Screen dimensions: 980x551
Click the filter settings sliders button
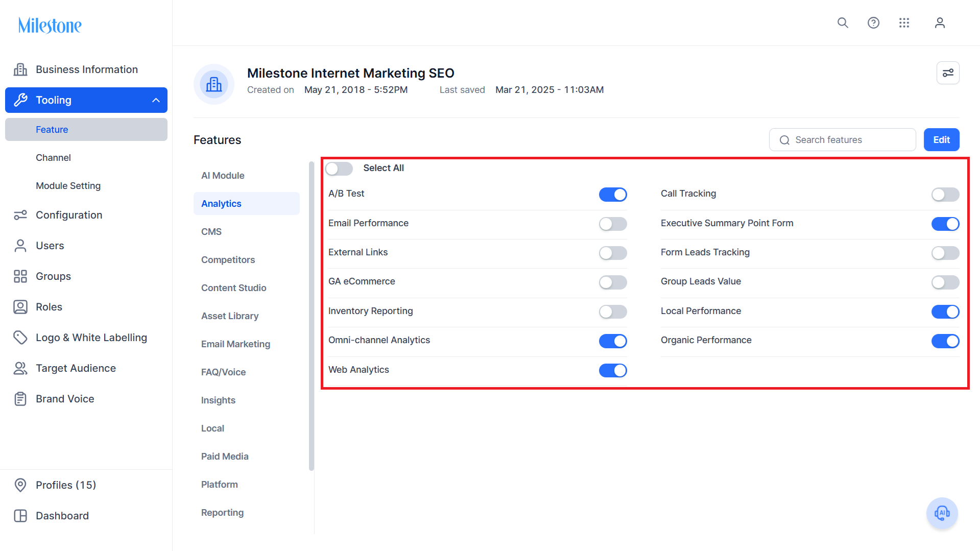click(948, 73)
